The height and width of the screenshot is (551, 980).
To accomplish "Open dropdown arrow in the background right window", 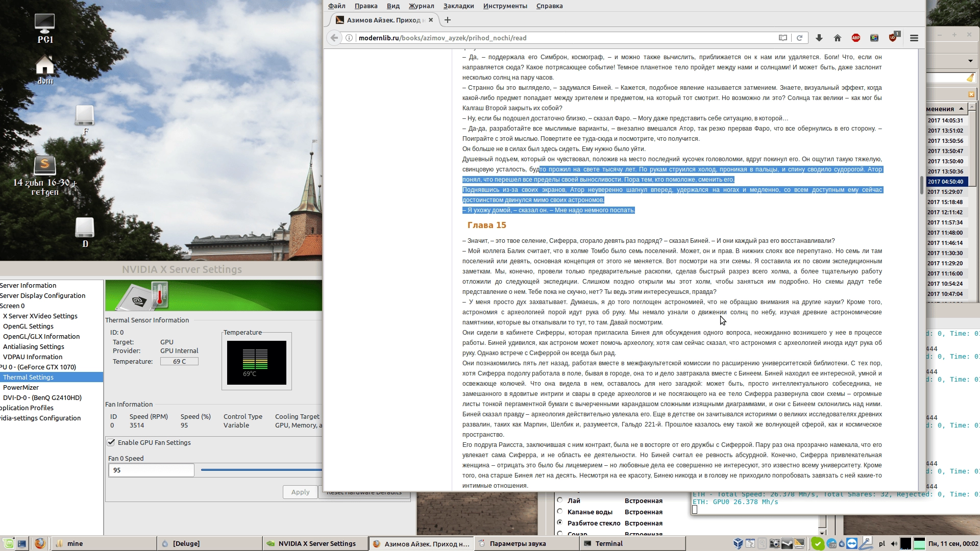I will pyautogui.click(x=970, y=61).
